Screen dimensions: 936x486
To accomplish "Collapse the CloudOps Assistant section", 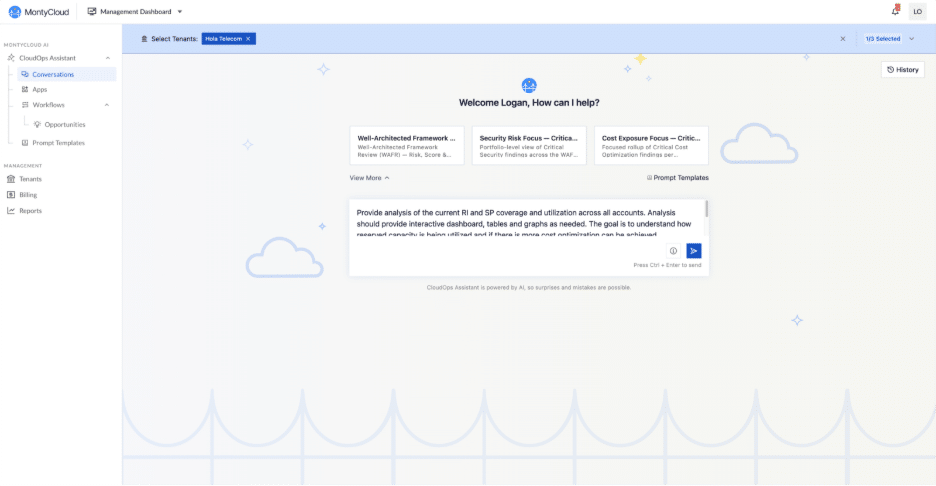I will coord(107,58).
